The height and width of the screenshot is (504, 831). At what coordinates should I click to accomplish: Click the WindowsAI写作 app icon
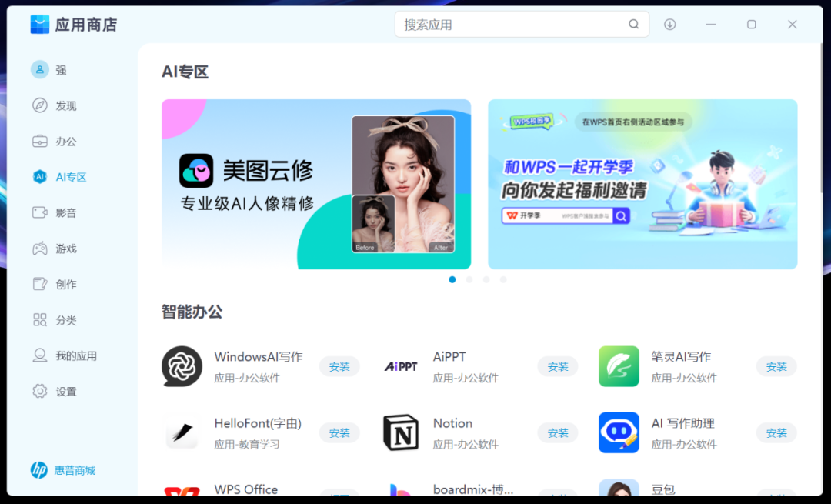[x=182, y=366]
